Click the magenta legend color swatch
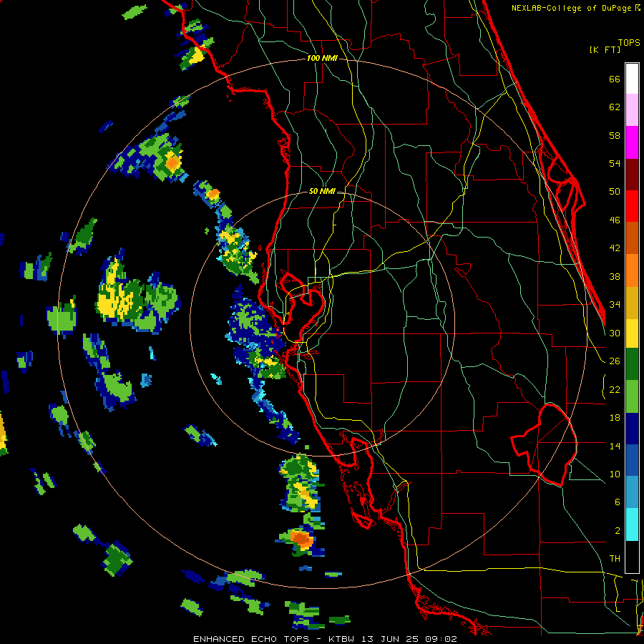Image resolution: width=644 pixels, height=644 pixels. [x=632, y=142]
